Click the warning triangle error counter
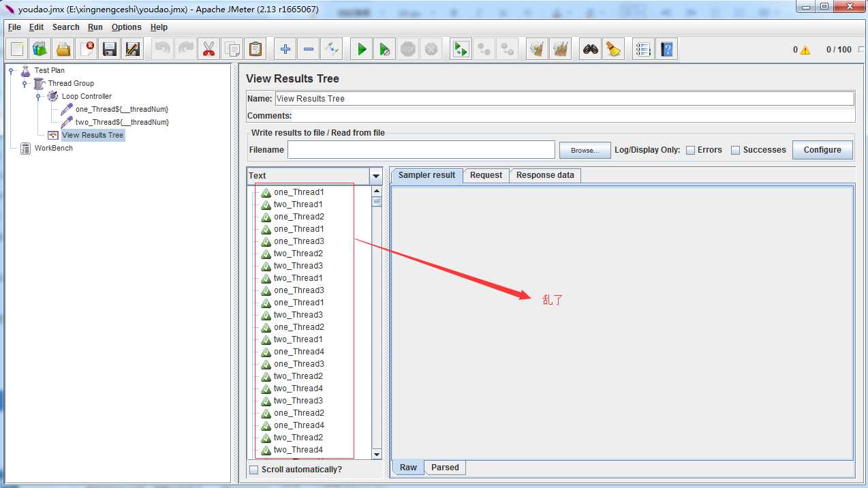 click(805, 50)
